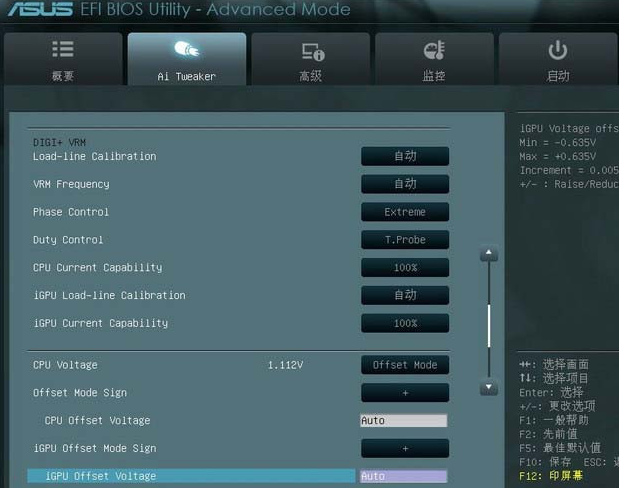Image resolution: width=619 pixels, height=488 pixels.
Task: Open Load-line Calibration 自动 dropdown
Action: coord(405,156)
